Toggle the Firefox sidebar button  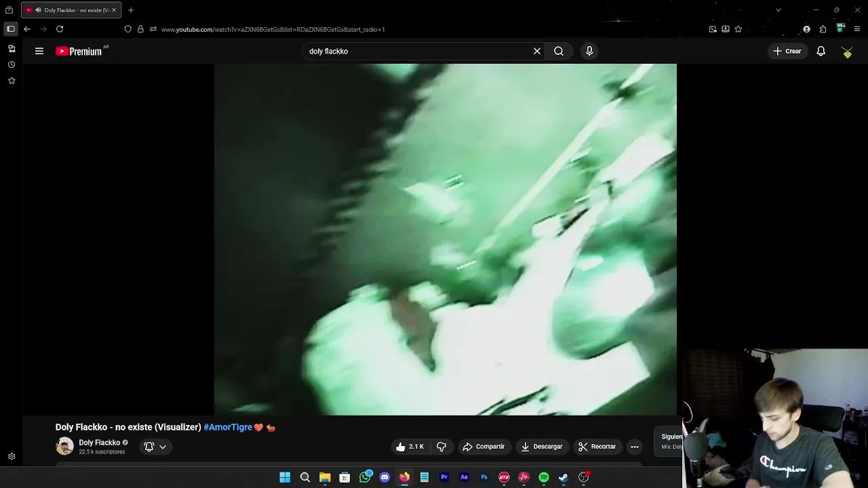(10, 29)
